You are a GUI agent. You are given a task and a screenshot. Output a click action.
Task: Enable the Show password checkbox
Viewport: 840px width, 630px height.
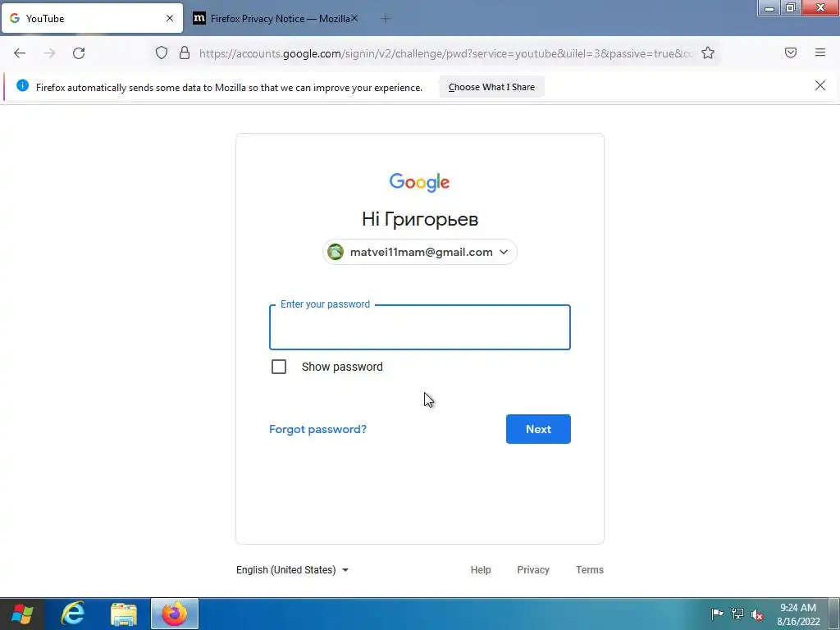[x=279, y=367]
